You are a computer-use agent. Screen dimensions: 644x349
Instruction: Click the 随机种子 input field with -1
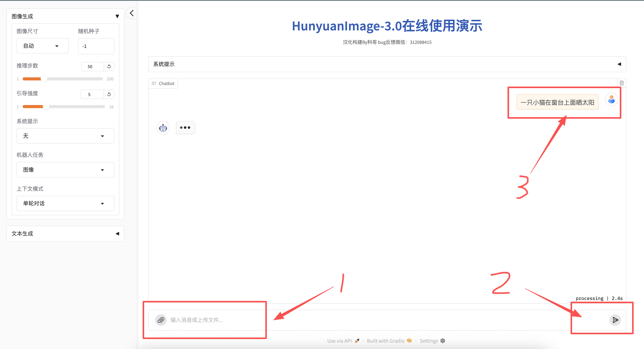[96, 46]
